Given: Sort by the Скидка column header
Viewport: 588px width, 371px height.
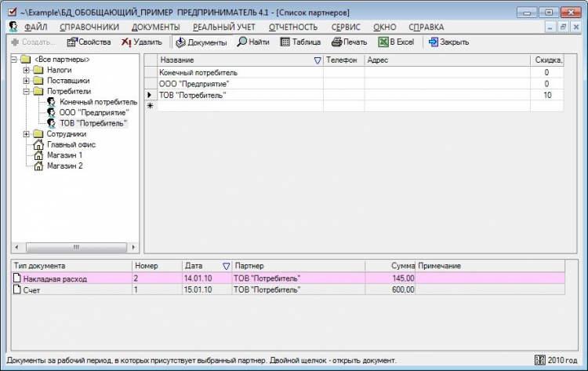Looking at the screenshot, I should [x=547, y=60].
